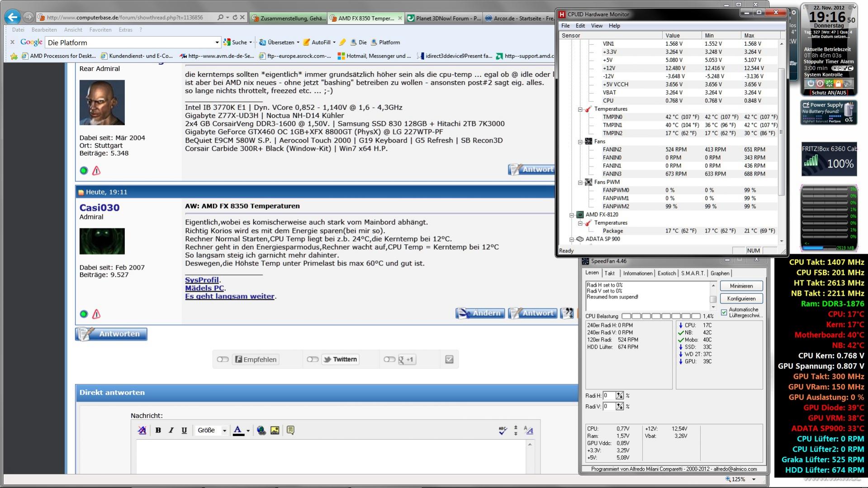Uncheck Automatische Lüftergeschwindigkeit in SpeedFan

(x=724, y=313)
